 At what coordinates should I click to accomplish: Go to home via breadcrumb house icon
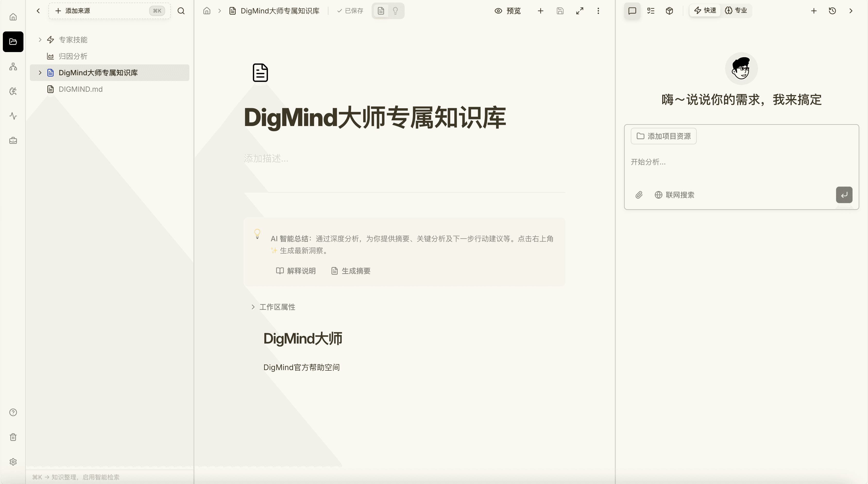pos(207,11)
